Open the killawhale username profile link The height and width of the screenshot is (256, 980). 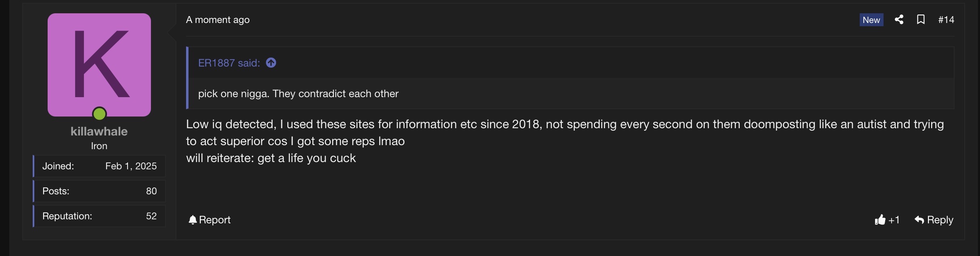(x=99, y=131)
